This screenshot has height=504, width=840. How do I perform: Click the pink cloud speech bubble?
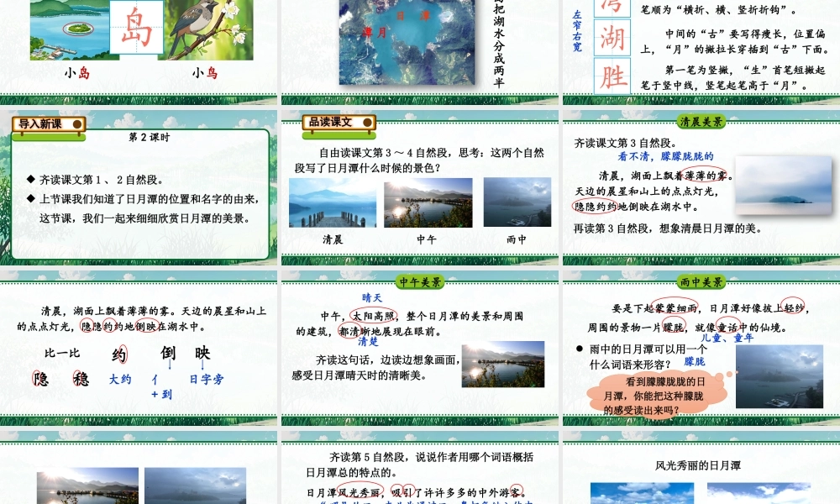(x=657, y=396)
